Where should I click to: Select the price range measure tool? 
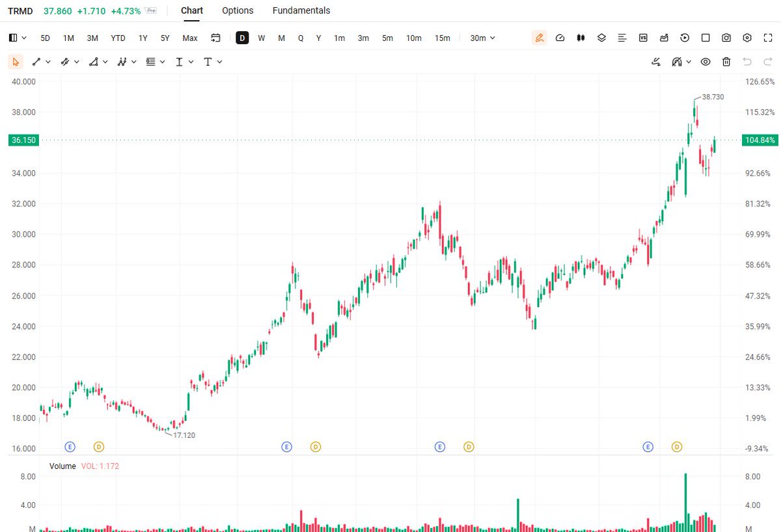(180, 62)
